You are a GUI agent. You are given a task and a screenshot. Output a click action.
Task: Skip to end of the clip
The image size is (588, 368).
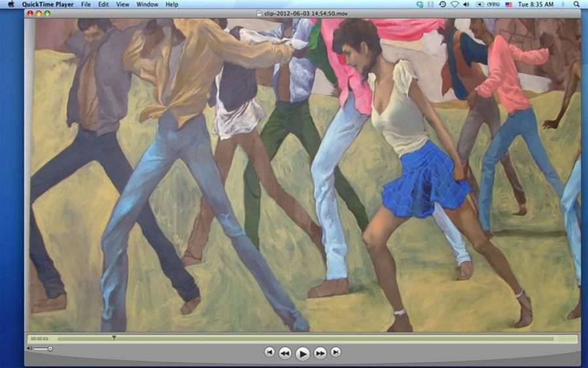point(336,352)
